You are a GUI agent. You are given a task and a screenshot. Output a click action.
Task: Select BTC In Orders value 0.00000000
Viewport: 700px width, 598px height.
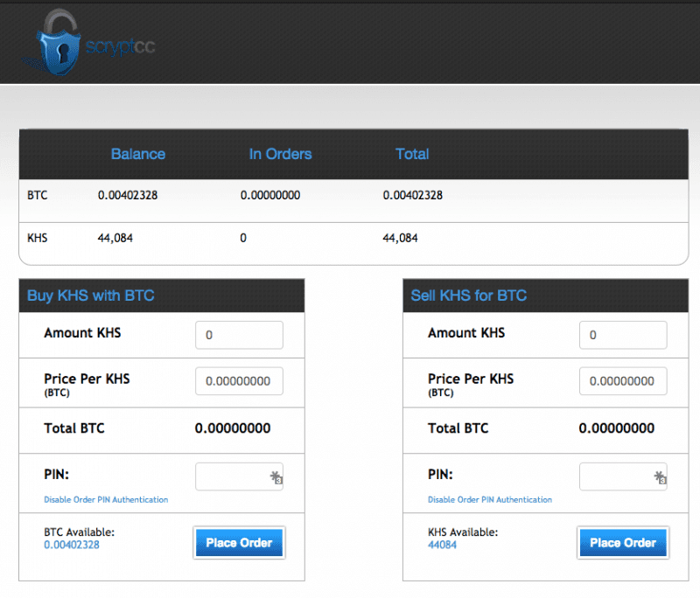coord(270,195)
